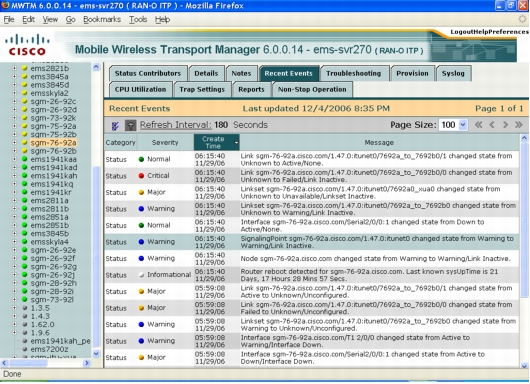The width and height of the screenshot is (530, 384).
Task: Sort by Create Time column arrow
Action: (236, 143)
